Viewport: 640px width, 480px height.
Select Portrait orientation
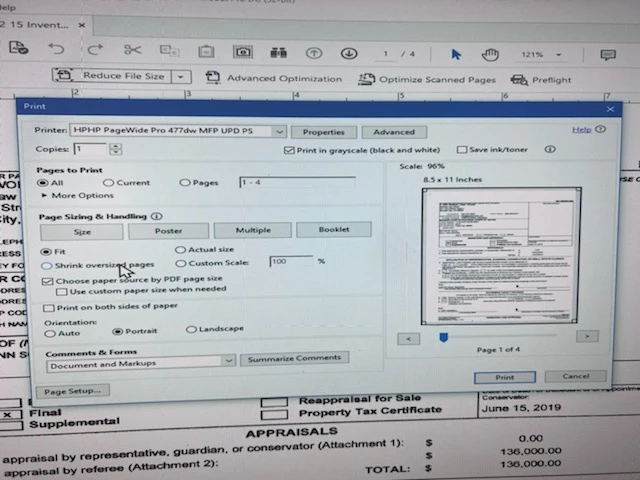coord(117,331)
